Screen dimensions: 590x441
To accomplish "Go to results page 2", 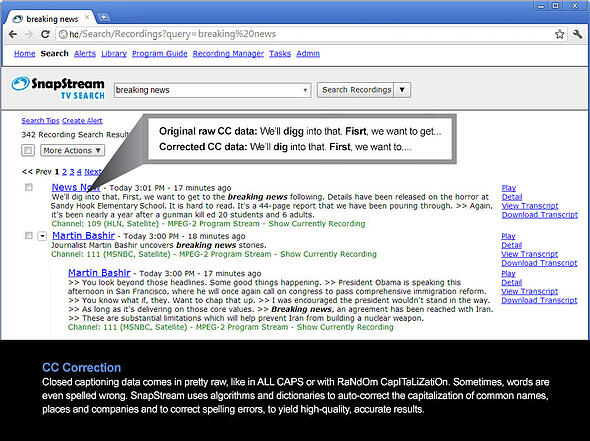I will click(64, 172).
